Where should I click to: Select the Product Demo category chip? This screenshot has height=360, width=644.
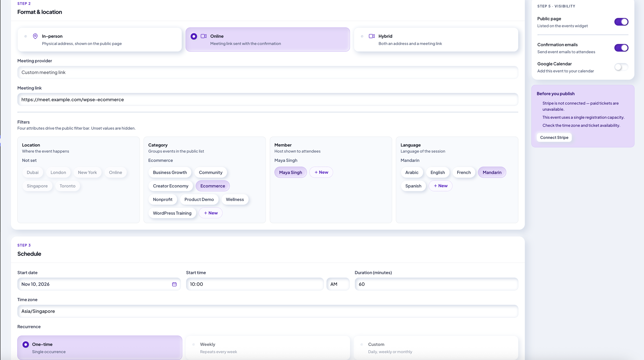pyautogui.click(x=199, y=199)
